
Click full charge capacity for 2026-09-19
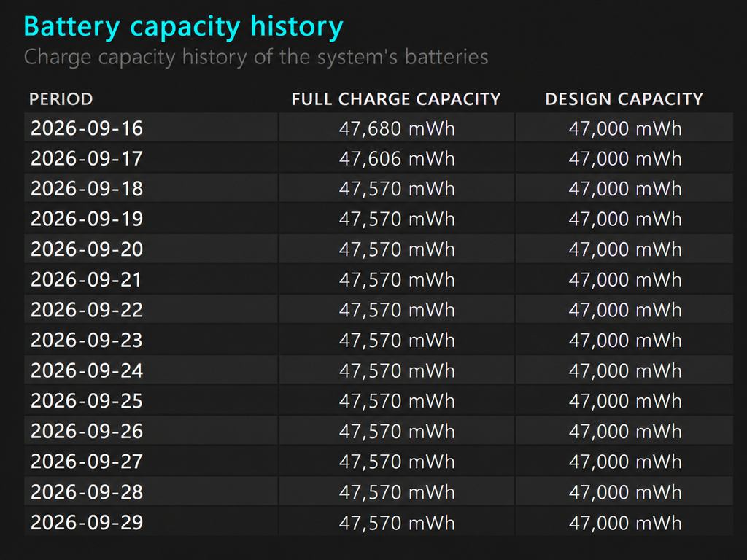click(x=397, y=219)
